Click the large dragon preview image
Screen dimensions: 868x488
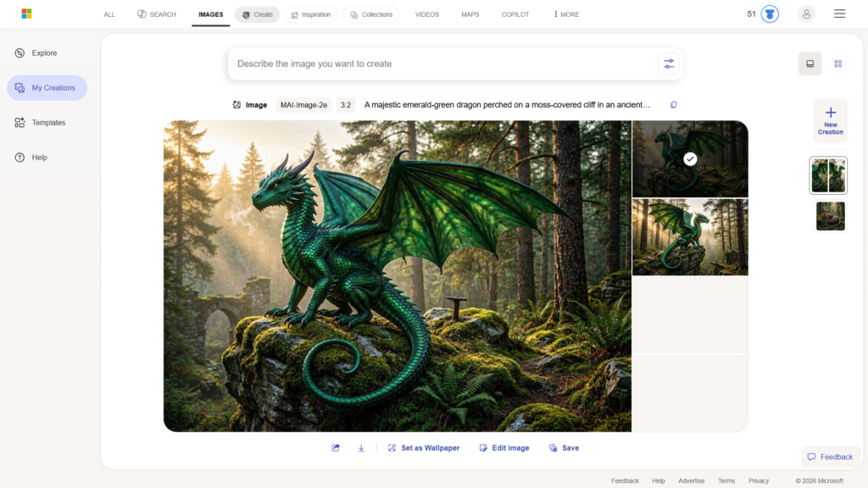pyautogui.click(x=398, y=276)
